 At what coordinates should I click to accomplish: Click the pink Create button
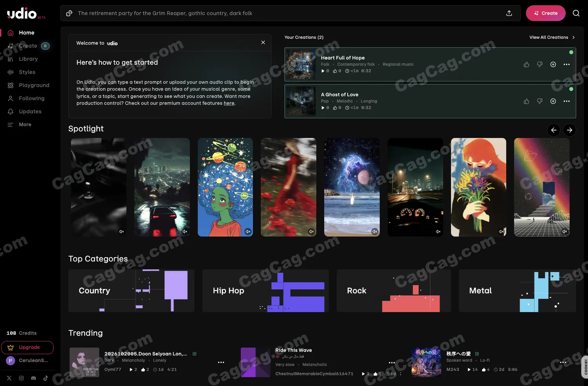[546, 13]
